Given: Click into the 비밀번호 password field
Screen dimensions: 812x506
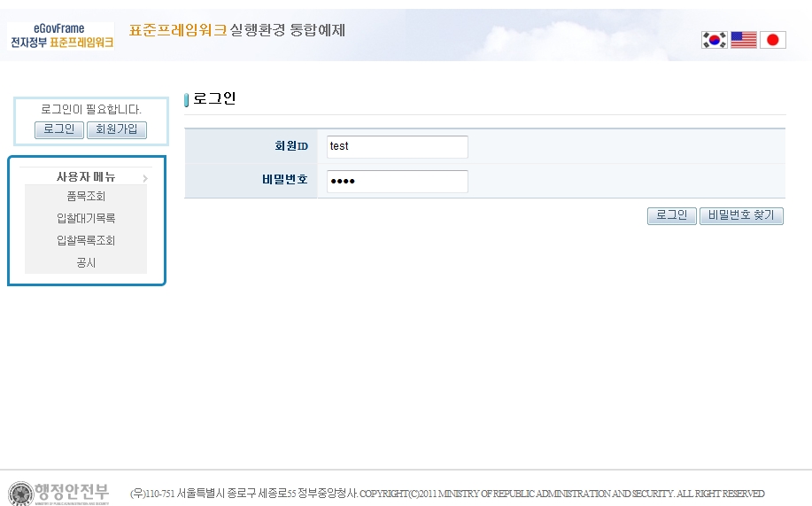Looking at the screenshot, I should [x=397, y=181].
